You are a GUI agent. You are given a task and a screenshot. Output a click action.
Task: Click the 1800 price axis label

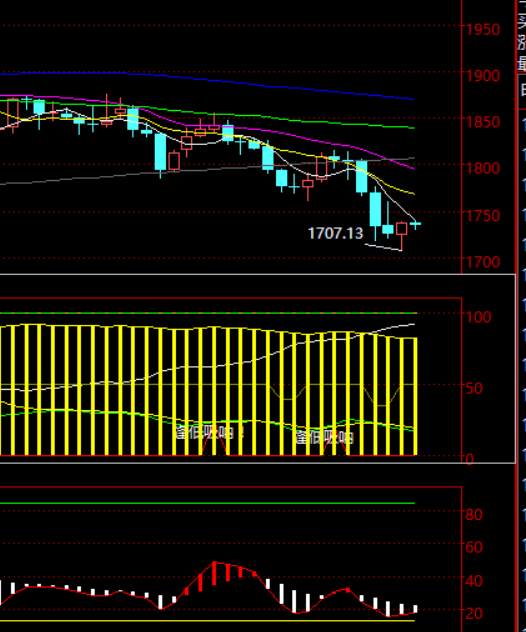[x=483, y=168]
